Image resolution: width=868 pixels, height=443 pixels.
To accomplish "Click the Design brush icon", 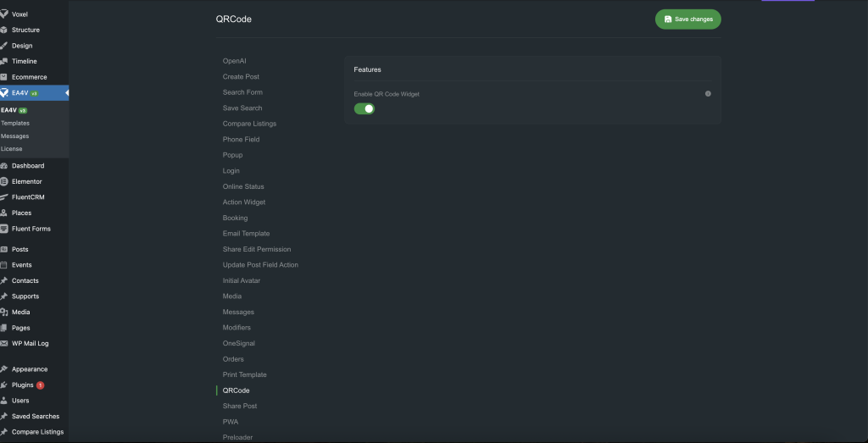I will (4, 46).
